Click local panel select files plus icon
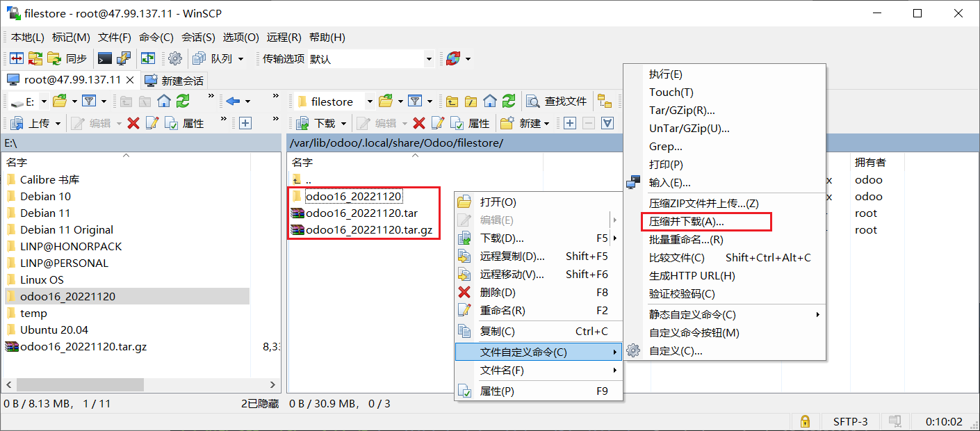The height and width of the screenshot is (431, 980). click(x=245, y=123)
